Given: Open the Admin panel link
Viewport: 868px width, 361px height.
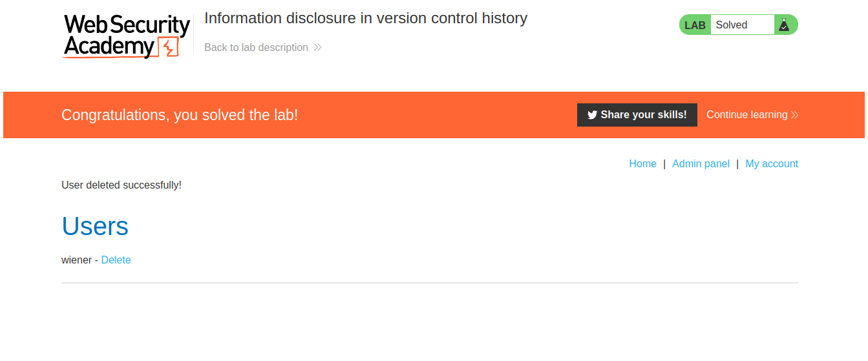Looking at the screenshot, I should point(701,164).
